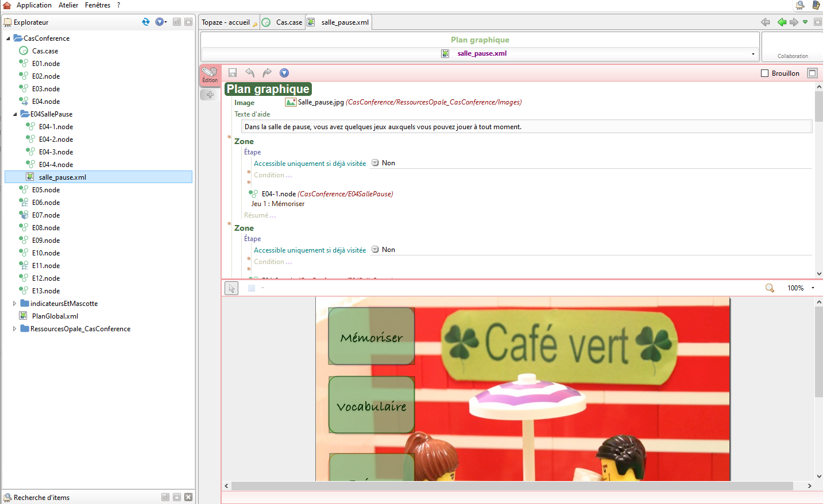Image resolution: width=823 pixels, height=504 pixels.
Task: Click the blue shield icon in editor toolbar
Action: (284, 73)
